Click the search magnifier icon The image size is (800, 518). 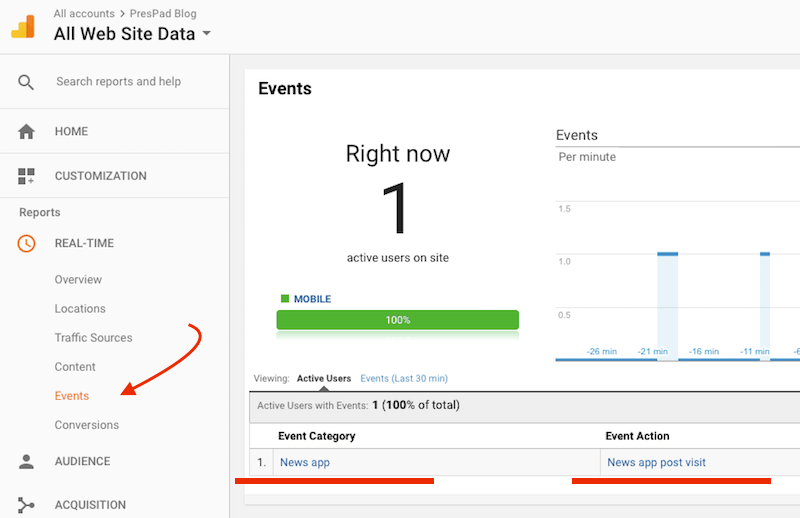26,82
